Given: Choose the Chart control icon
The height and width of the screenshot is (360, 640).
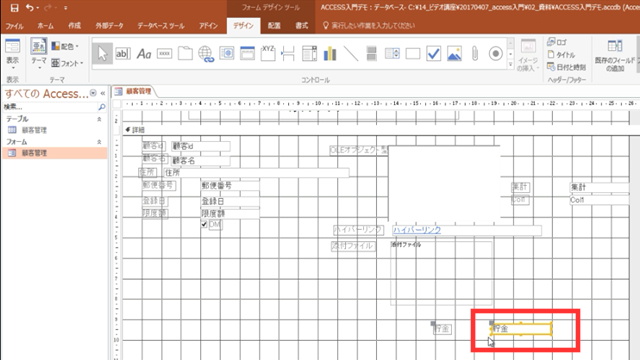Looking at the screenshot, I should click(330, 53).
